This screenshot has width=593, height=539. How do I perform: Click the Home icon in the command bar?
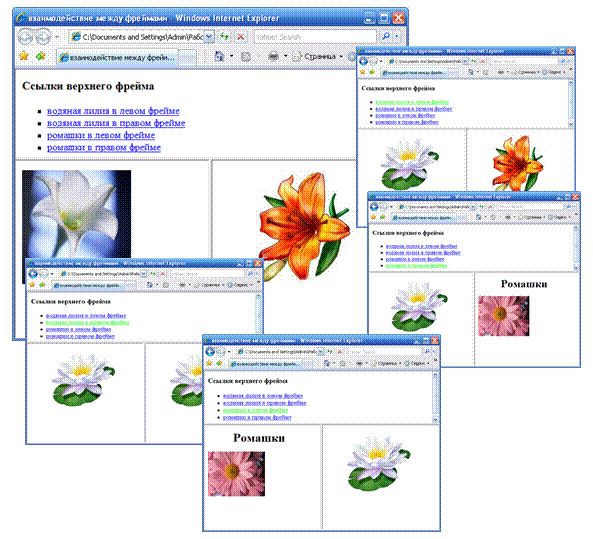coord(219,56)
